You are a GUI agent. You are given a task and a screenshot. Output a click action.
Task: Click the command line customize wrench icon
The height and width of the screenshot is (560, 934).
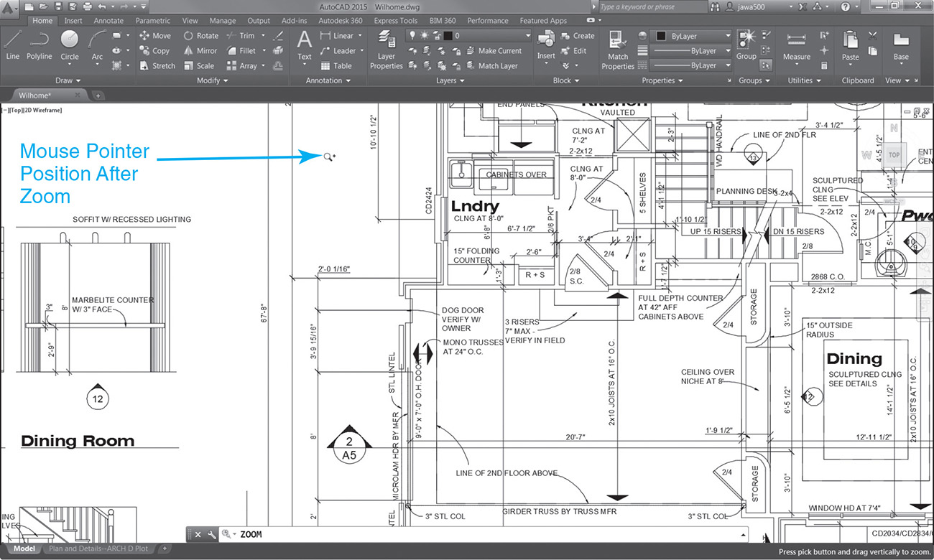coord(211,534)
